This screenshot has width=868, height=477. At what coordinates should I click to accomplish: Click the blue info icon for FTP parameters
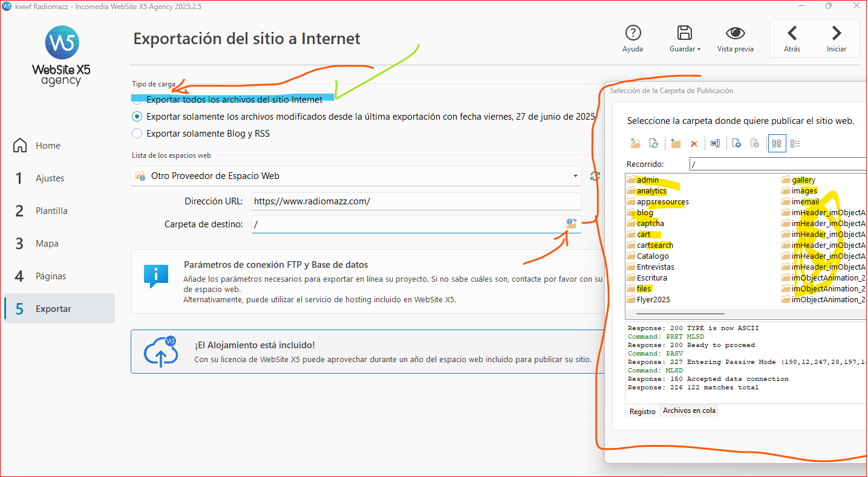pos(156,275)
